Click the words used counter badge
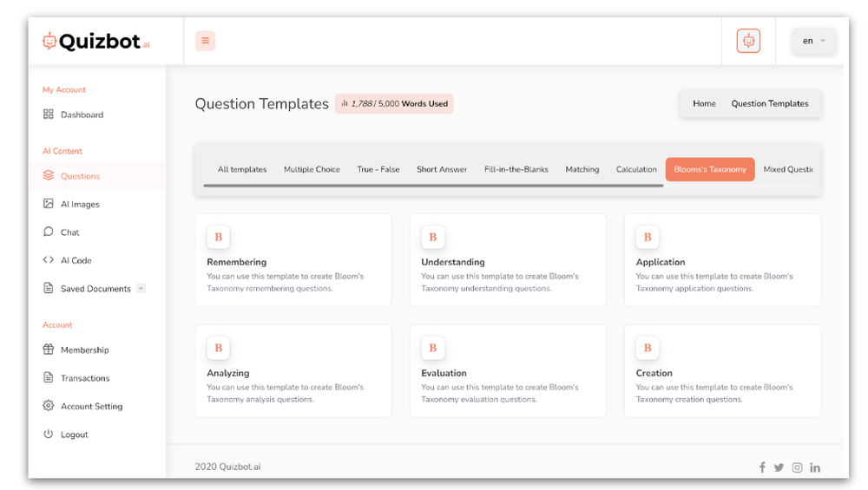Viewport: 868px width, 490px height. coord(393,103)
